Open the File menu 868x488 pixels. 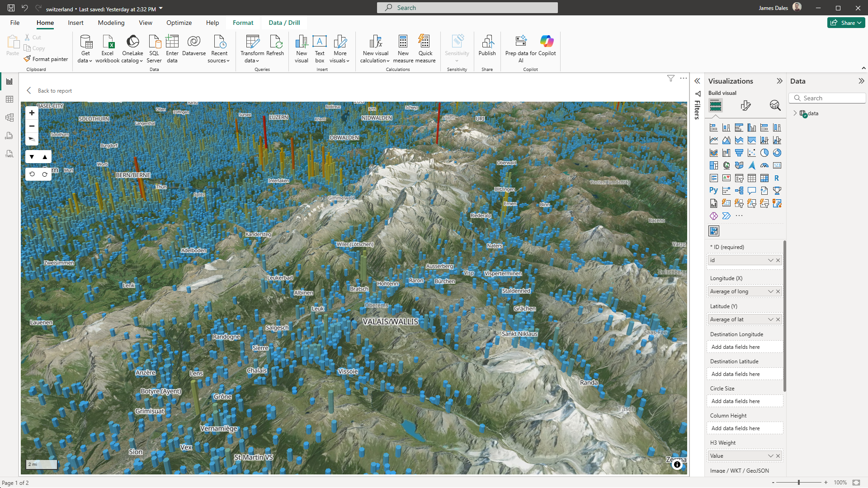click(x=15, y=23)
